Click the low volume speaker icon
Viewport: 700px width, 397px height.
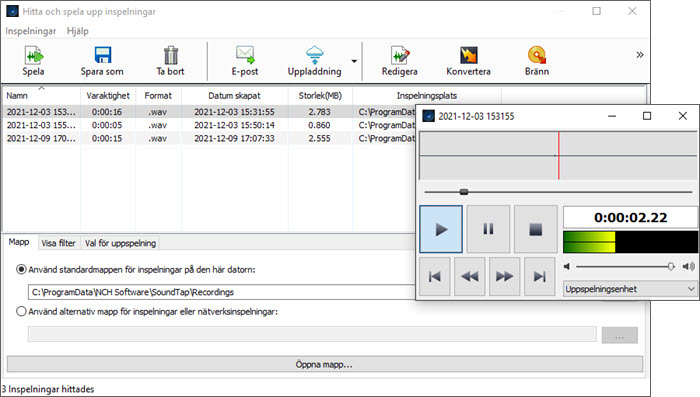click(x=567, y=267)
